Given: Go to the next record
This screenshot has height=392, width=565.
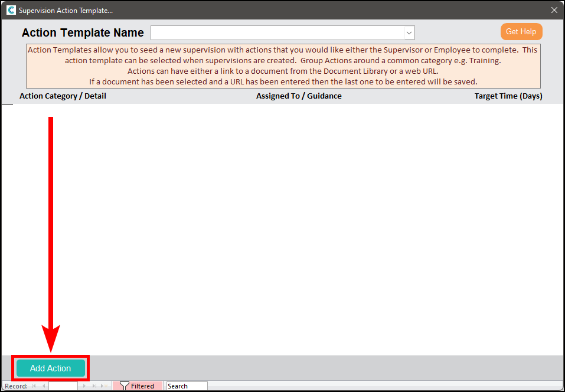Looking at the screenshot, I should [x=84, y=386].
